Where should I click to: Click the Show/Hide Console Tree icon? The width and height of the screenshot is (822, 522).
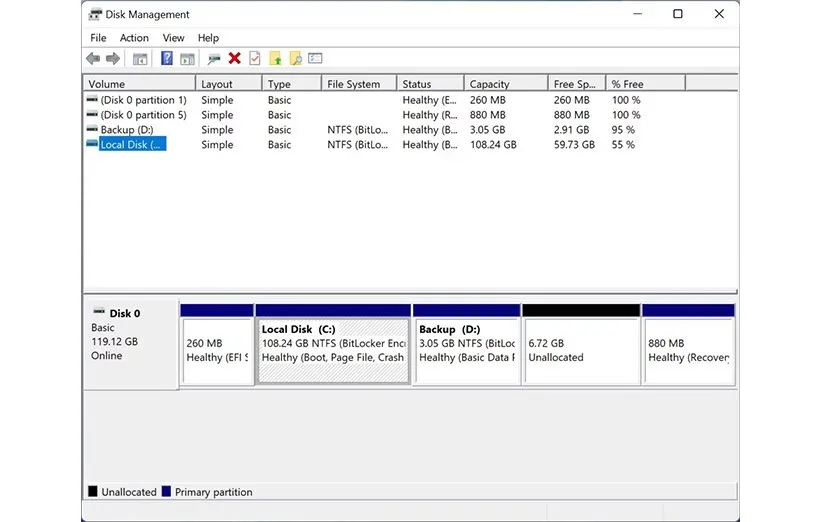[x=140, y=59]
